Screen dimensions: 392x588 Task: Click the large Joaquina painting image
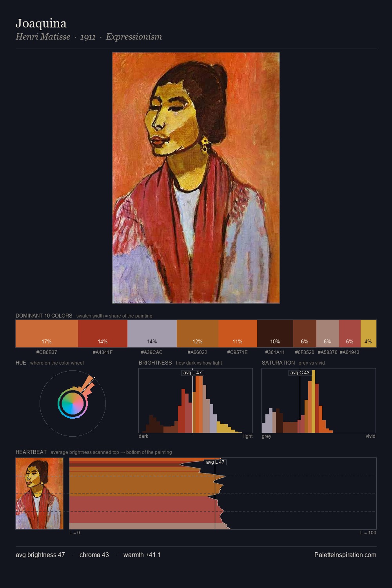[196, 178]
